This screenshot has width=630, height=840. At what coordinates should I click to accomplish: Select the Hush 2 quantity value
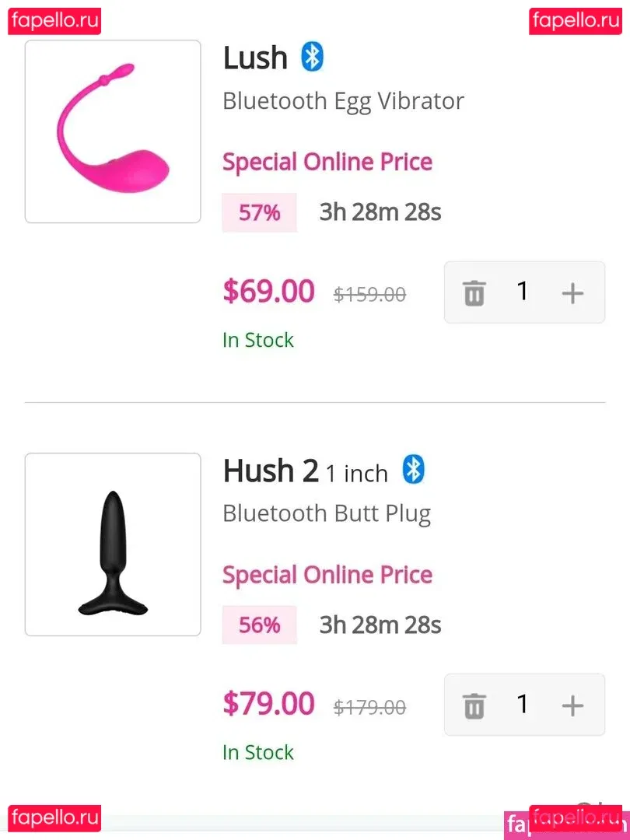click(x=523, y=704)
